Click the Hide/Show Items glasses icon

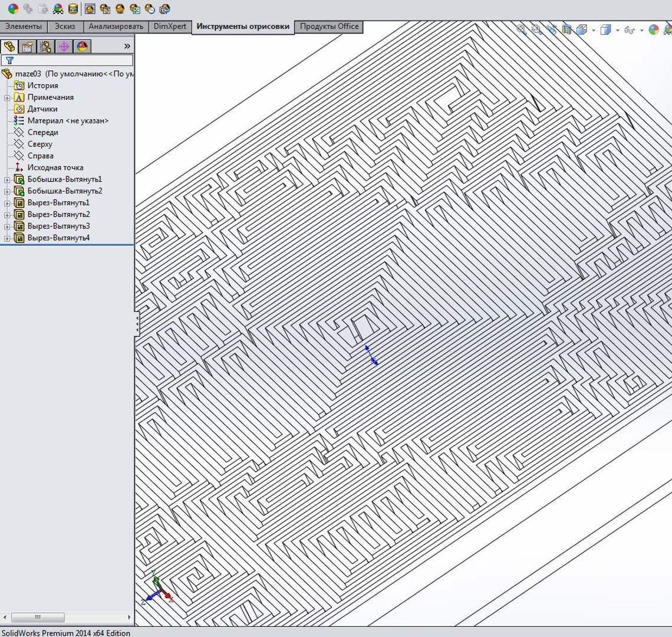point(630,29)
